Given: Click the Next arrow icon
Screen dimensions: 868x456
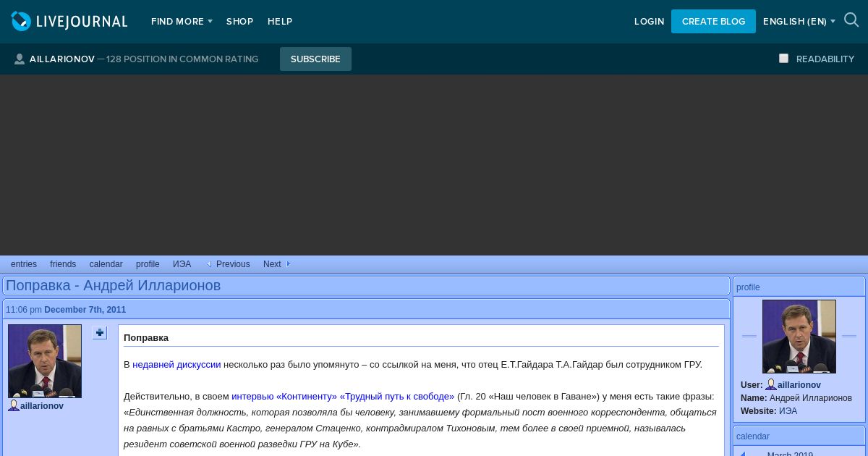Looking at the screenshot, I should (x=289, y=264).
